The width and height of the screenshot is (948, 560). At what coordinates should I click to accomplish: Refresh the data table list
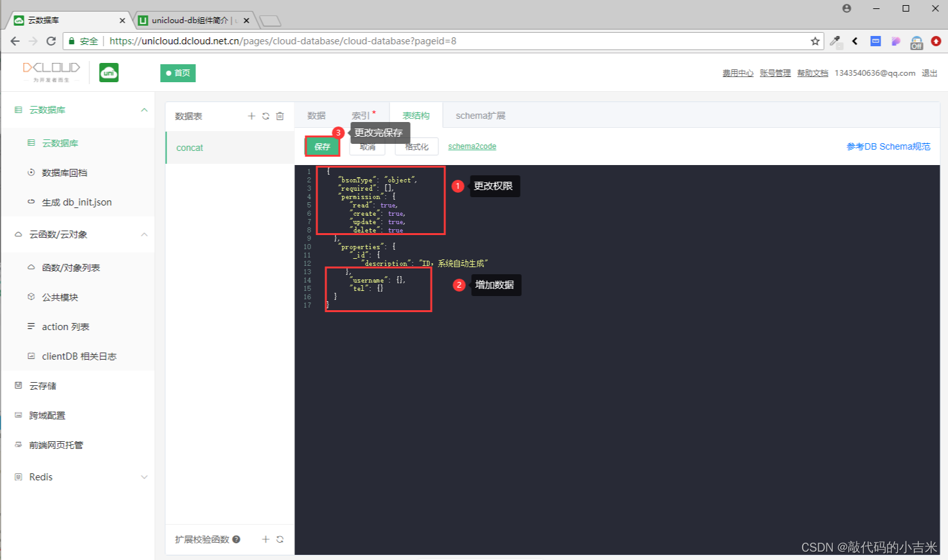pyautogui.click(x=265, y=116)
